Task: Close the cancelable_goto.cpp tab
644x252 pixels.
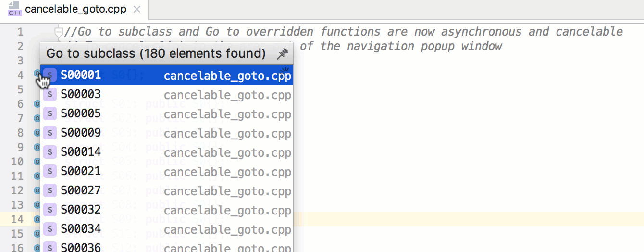Action: [x=137, y=9]
